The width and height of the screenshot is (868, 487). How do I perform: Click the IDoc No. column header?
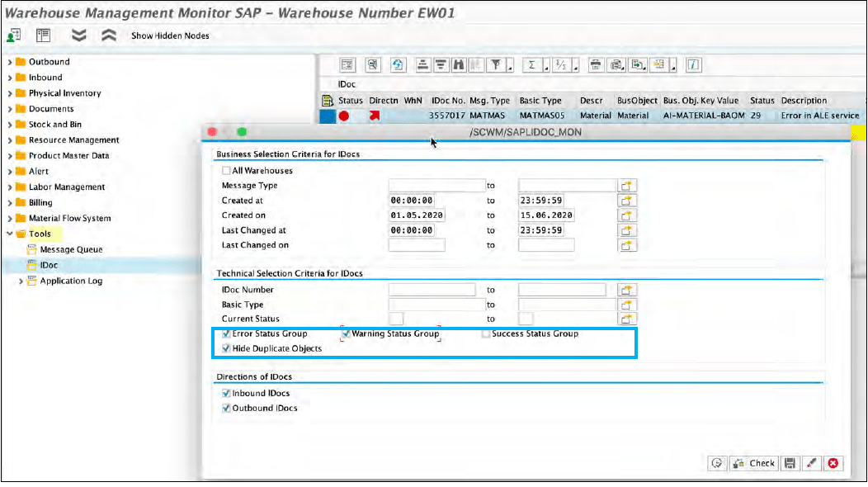(x=448, y=100)
